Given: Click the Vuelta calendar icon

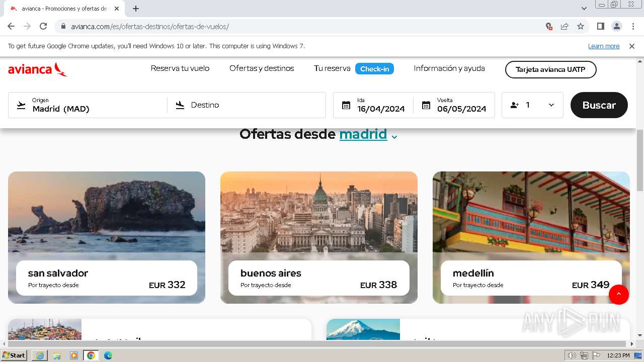Looking at the screenshot, I should 426,105.
